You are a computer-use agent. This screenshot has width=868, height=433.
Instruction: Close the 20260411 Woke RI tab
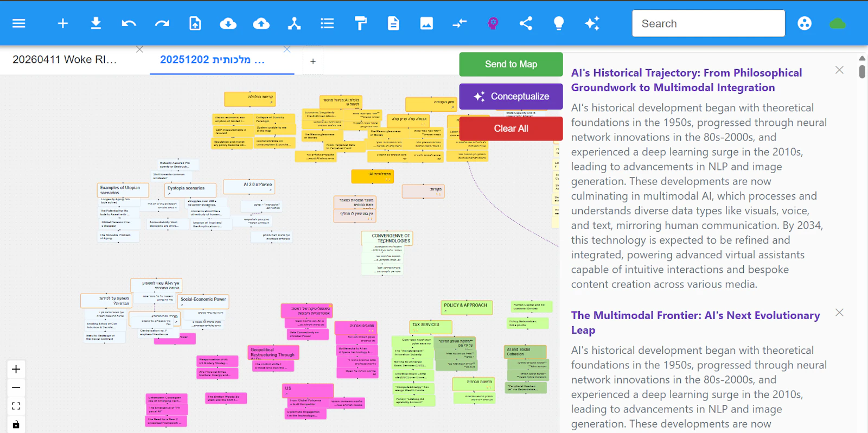pyautogui.click(x=139, y=49)
